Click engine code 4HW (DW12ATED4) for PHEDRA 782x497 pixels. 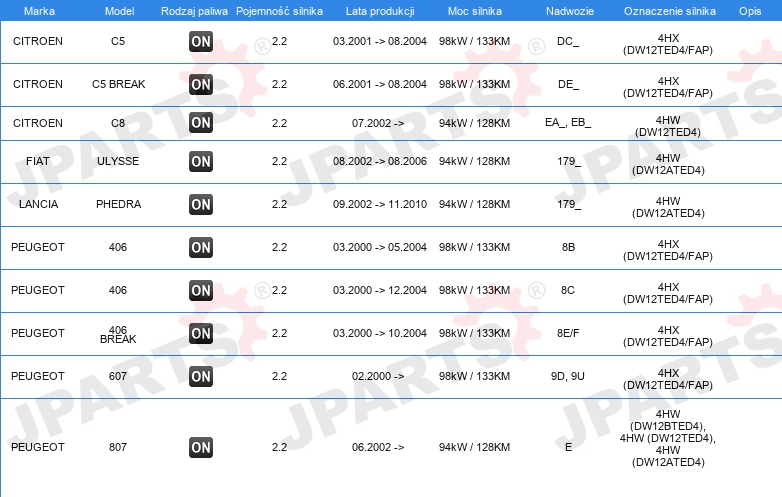[668, 207]
